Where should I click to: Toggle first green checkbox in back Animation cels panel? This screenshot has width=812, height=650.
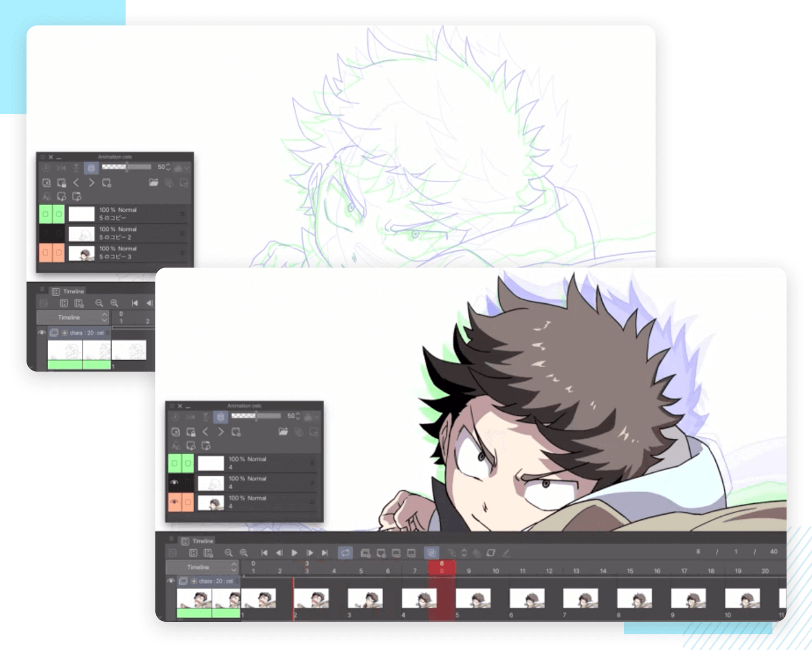point(45,214)
